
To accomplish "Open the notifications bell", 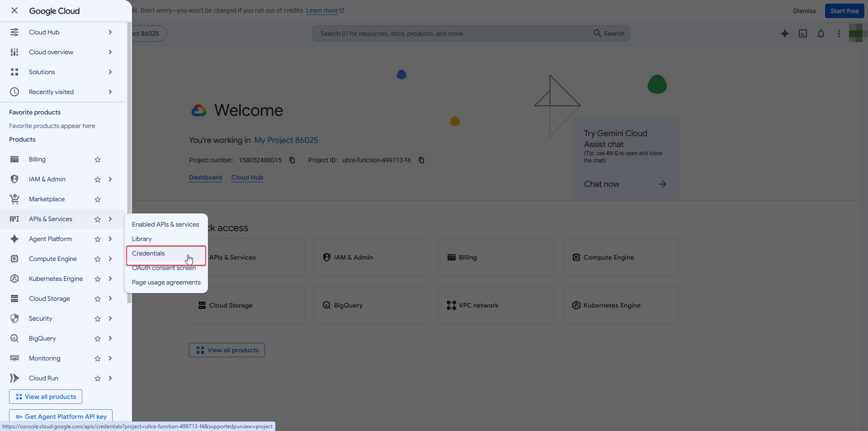I will (x=821, y=33).
